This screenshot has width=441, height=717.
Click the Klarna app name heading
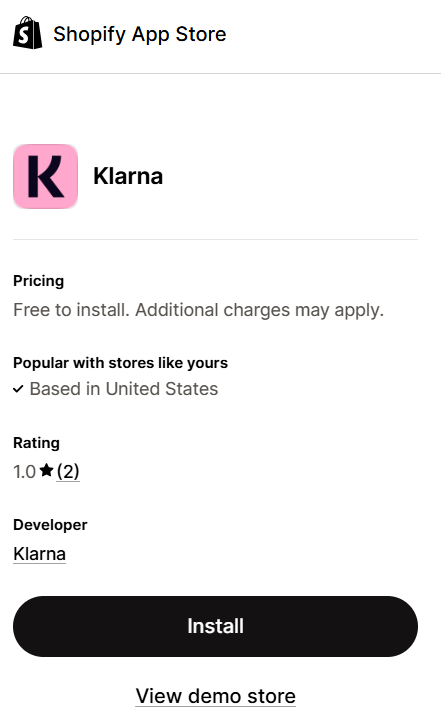(x=128, y=177)
